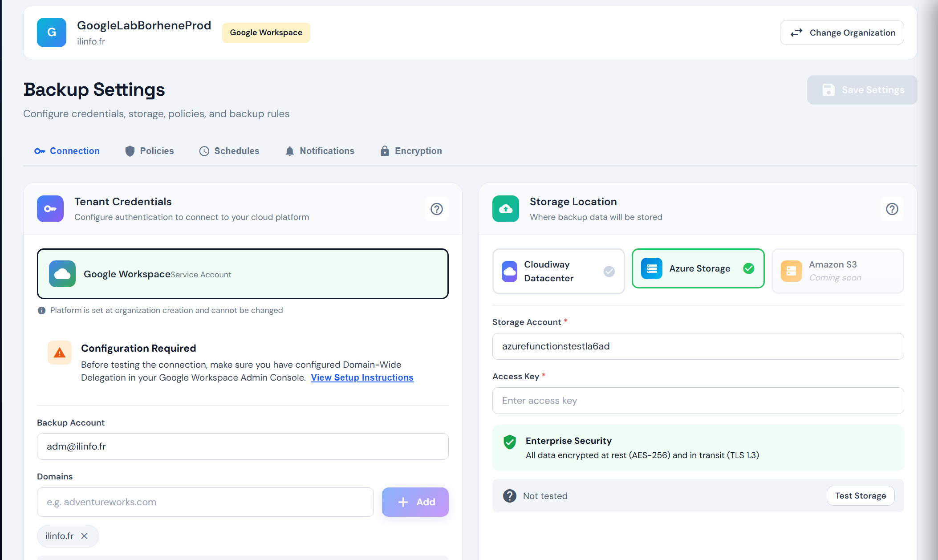Click the Test Storage button
The width and height of the screenshot is (938, 560).
(x=861, y=496)
